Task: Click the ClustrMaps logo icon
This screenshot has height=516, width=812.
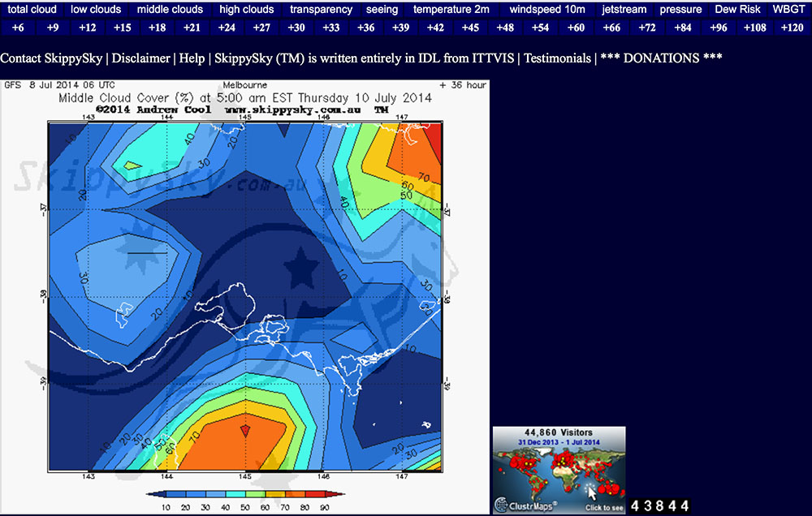Action: (502, 505)
